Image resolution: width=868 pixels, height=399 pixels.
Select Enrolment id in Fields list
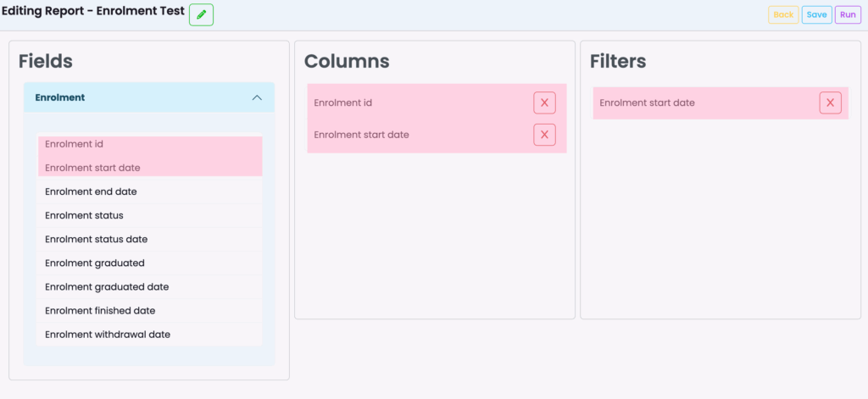149,145
